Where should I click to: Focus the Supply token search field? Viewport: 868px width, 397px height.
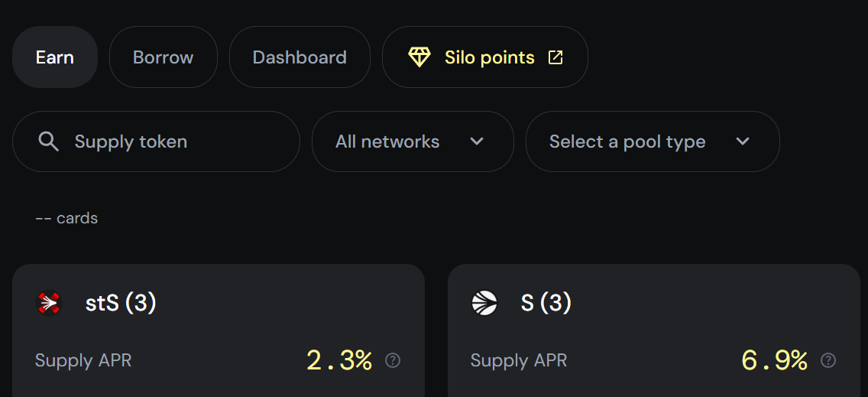click(x=176, y=142)
